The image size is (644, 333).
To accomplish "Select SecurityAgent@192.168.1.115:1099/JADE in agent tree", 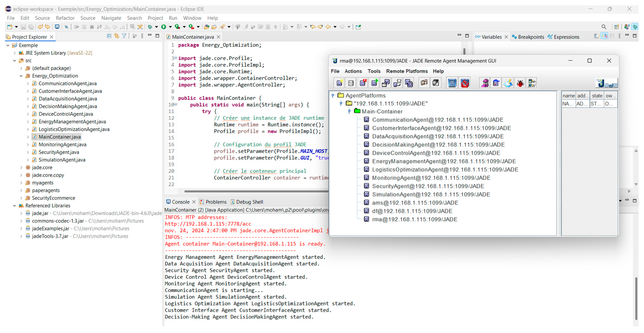I will point(428,186).
